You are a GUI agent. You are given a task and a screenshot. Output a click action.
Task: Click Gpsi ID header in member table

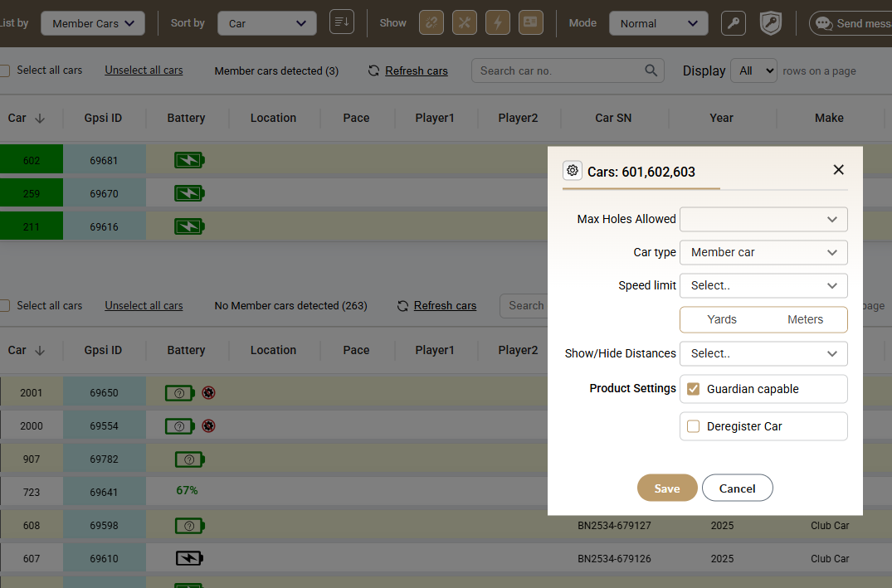coord(103,118)
